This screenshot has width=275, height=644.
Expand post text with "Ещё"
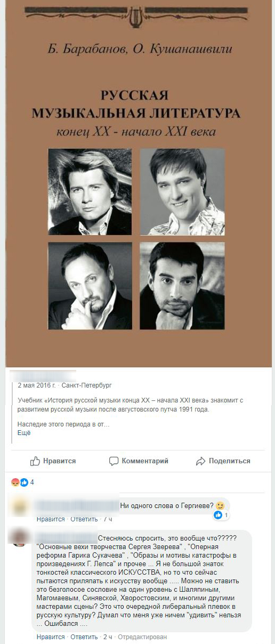click(24, 433)
